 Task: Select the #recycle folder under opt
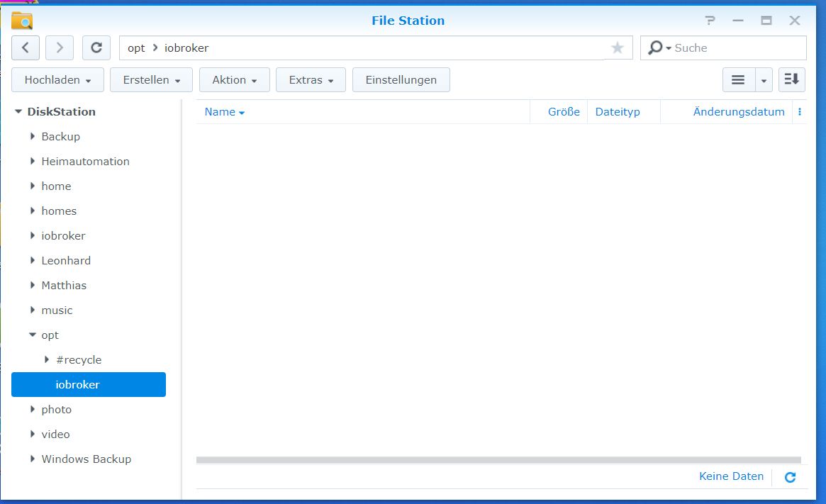point(79,359)
